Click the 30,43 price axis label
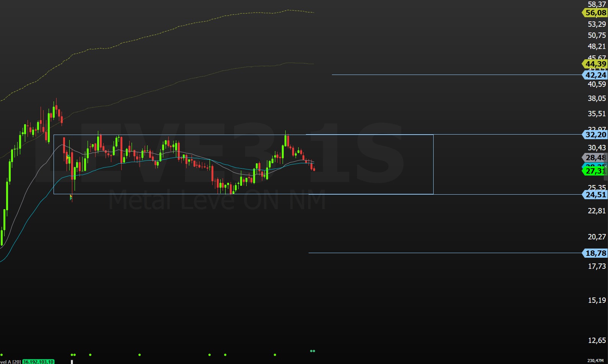The height and width of the screenshot is (364, 608). 597,148
